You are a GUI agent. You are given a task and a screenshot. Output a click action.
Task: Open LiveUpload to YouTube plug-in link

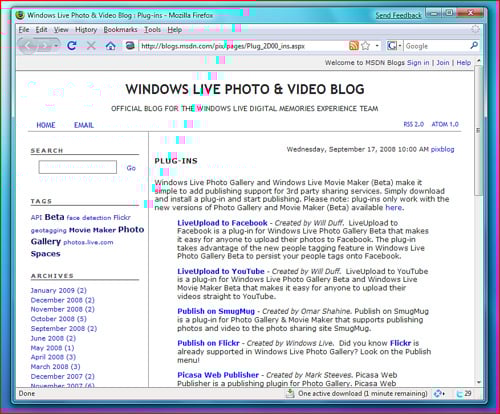click(x=221, y=271)
